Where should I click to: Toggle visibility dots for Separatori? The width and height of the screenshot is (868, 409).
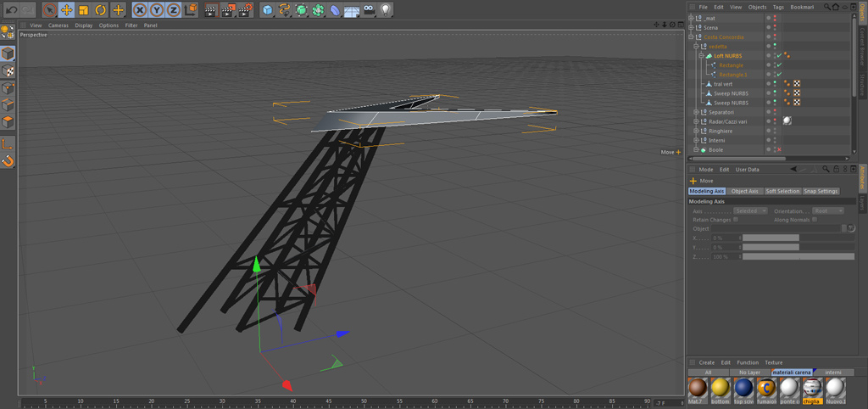(775, 112)
